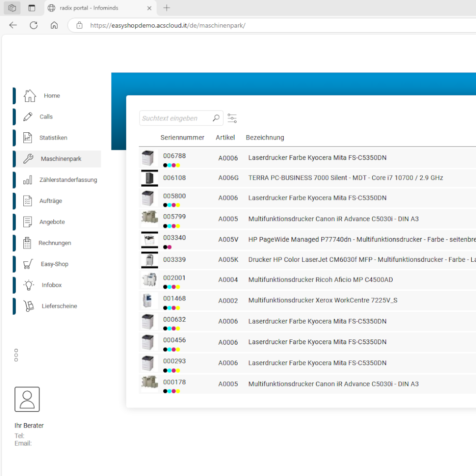Click the Zählerstanderfassung bar chart icon
Viewport: 476px width, 476px height.
28,180
